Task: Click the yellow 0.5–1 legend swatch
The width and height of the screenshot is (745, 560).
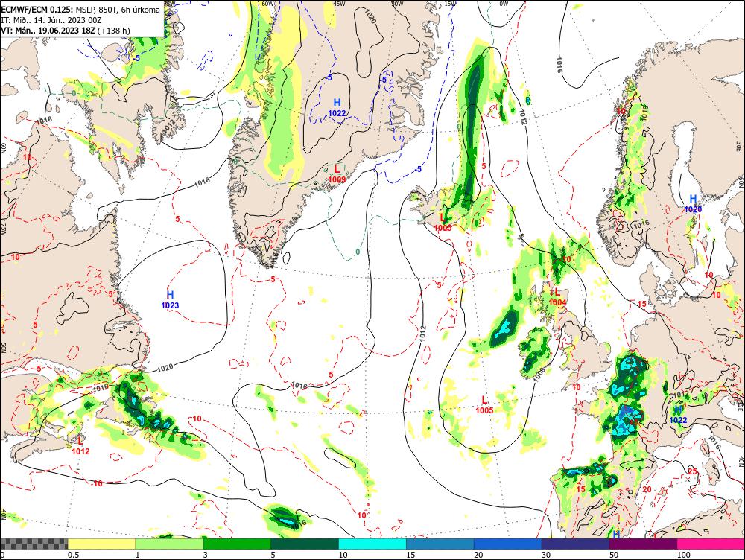Action: (x=101, y=544)
